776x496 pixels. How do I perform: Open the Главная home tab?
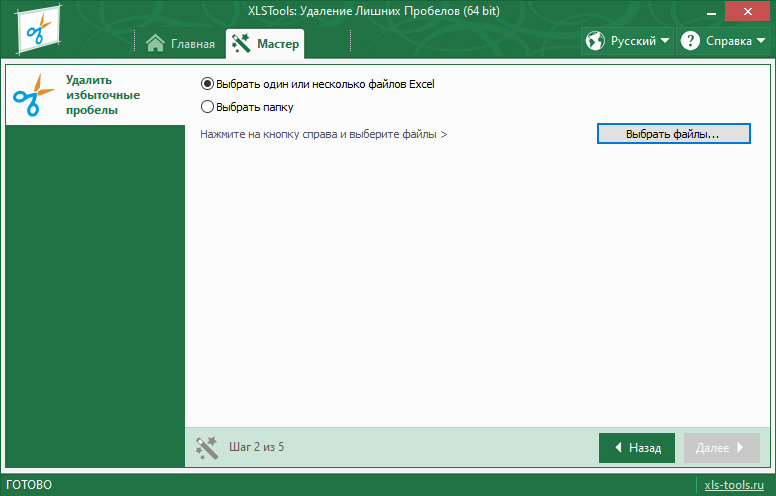181,44
